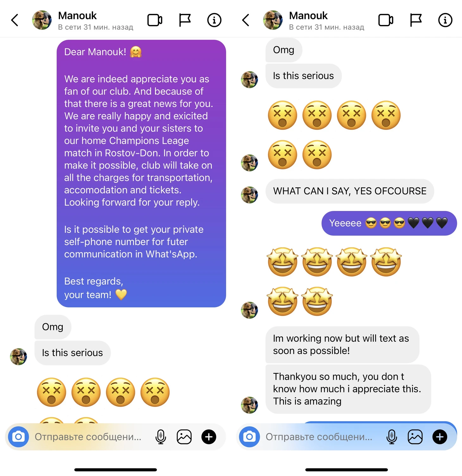Image resolution: width=462 pixels, height=476 pixels.
Task: Focus right message input field
Action: coord(321,437)
